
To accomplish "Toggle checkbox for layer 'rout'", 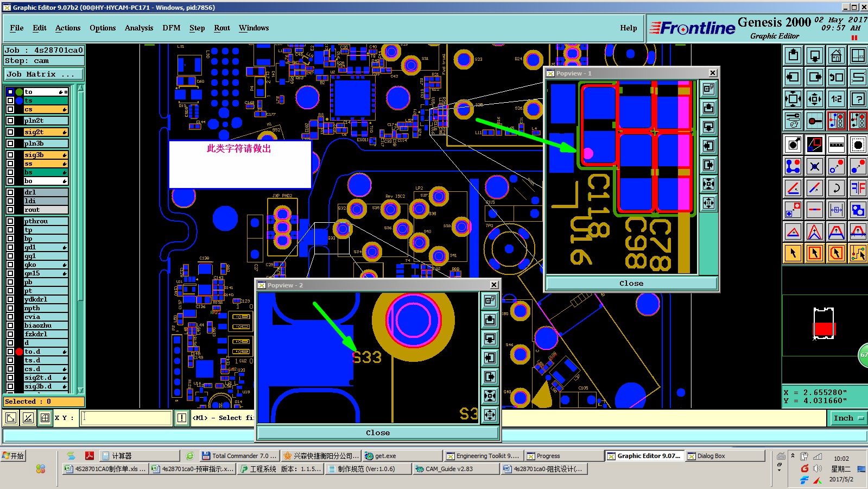I will click(10, 210).
